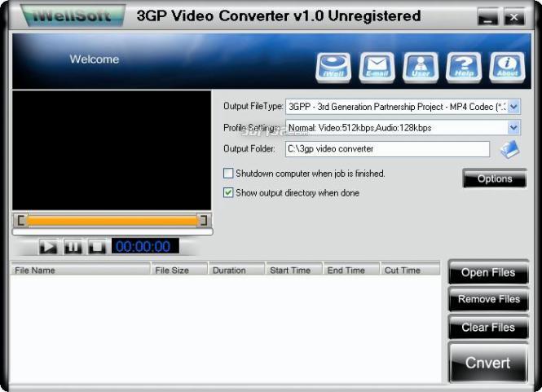The width and height of the screenshot is (542, 392).
Task: Browse for output folder icon
Action: tap(510, 149)
